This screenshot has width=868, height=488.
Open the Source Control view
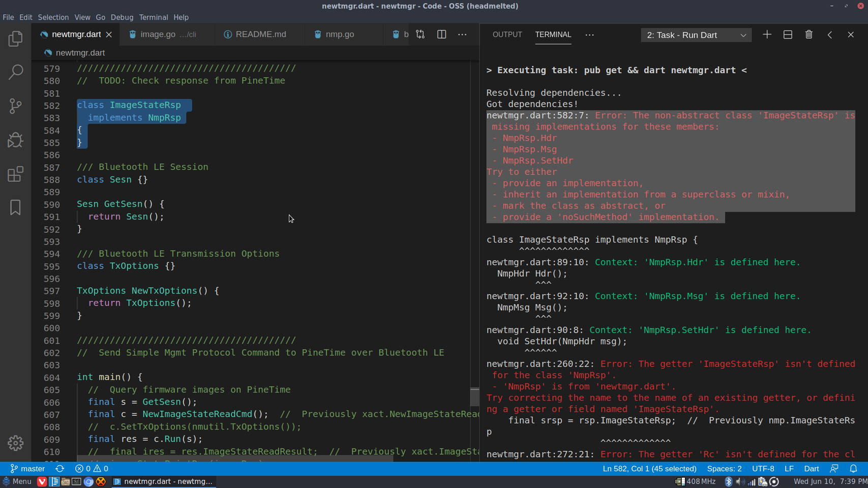click(x=15, y=106)
